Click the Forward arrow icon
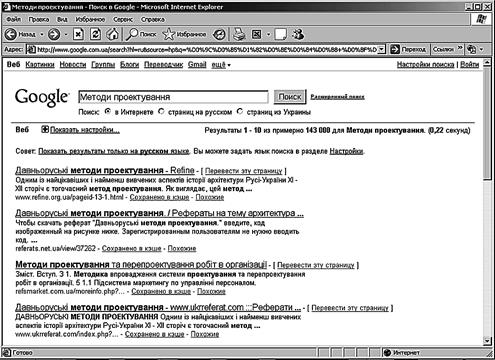This screenshot has height=360, width=495. pos(54,34)
